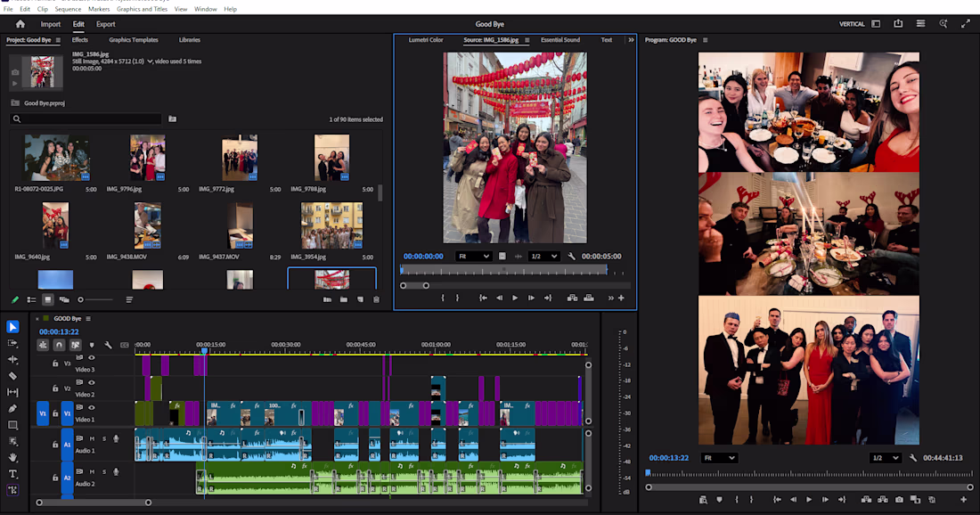The width and height of the screenshot is (980, 515).
Task: Select the Type tool
Action: click(12, 474)
